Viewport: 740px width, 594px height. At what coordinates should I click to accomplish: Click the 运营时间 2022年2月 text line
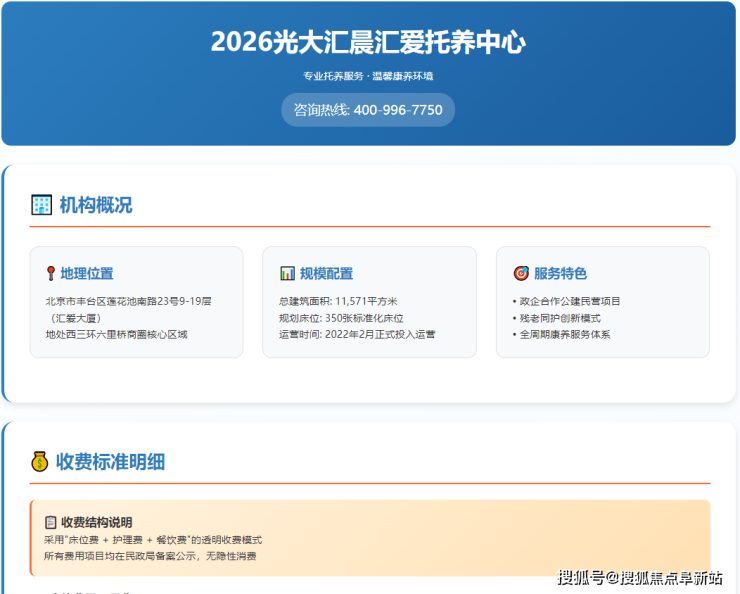(356, 334)
